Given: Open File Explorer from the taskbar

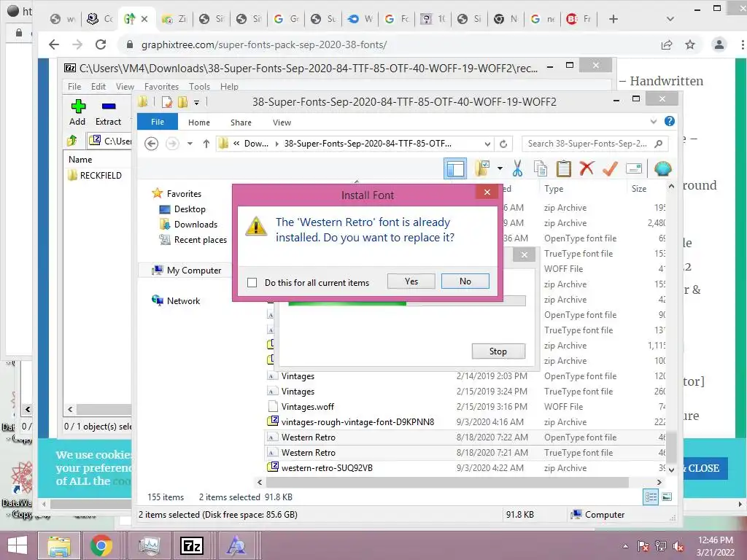Looking at the screenshot, I should click(58, 545).
